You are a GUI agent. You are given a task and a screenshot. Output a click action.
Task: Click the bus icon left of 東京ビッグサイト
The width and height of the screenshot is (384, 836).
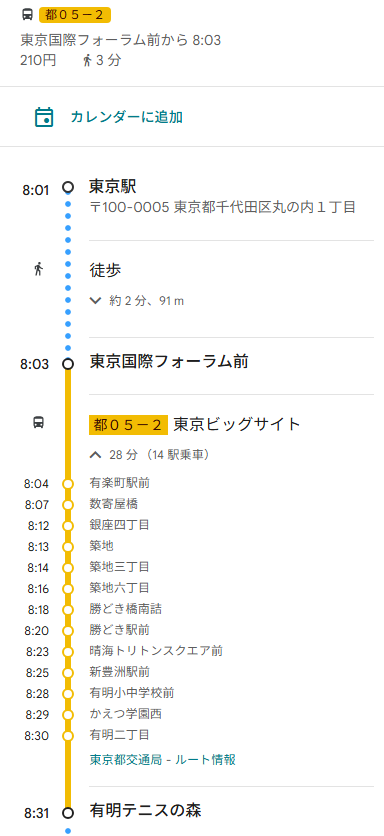tap(38, 423)
